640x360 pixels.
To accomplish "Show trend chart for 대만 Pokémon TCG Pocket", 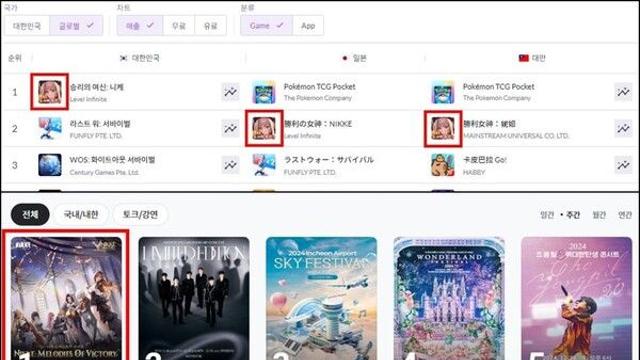I will tap(623, 92).
